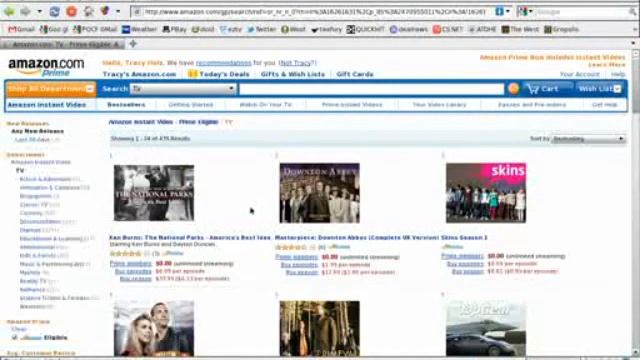Open the PBay bookmark
The width and height of the screenshot is (640, 360).
click(174, 29)
